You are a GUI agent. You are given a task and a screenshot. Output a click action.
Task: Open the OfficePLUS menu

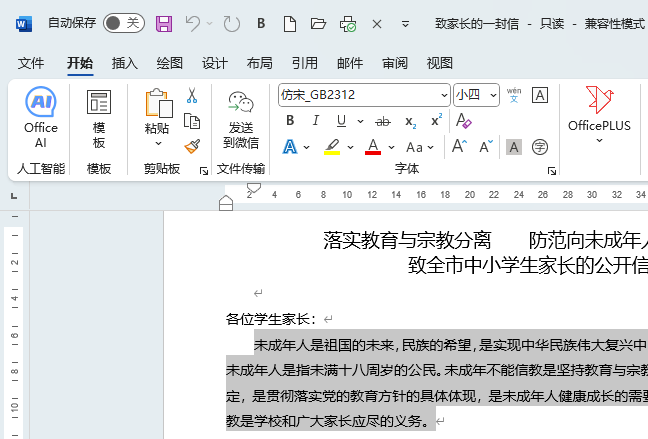599,115
